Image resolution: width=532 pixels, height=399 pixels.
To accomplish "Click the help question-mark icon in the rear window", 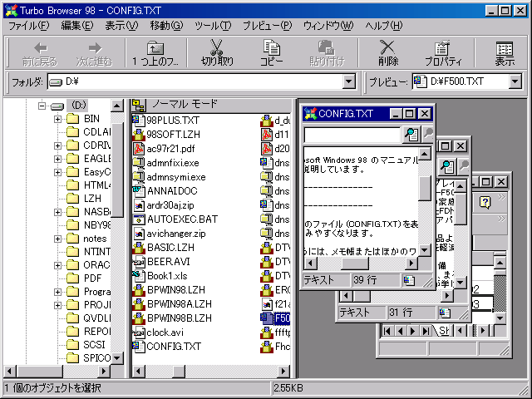I will [x=485, y=203].
